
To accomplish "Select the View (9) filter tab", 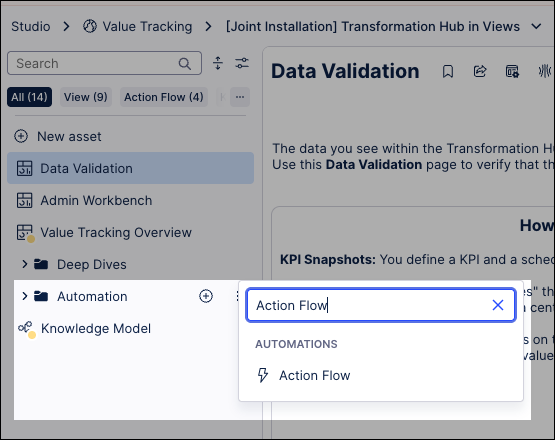I will (x=86, y=97).
